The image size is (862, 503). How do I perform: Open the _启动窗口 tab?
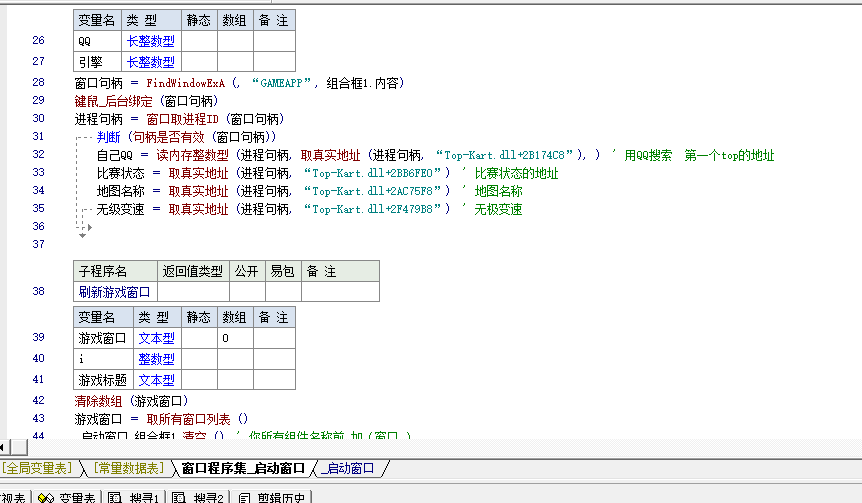349,467
